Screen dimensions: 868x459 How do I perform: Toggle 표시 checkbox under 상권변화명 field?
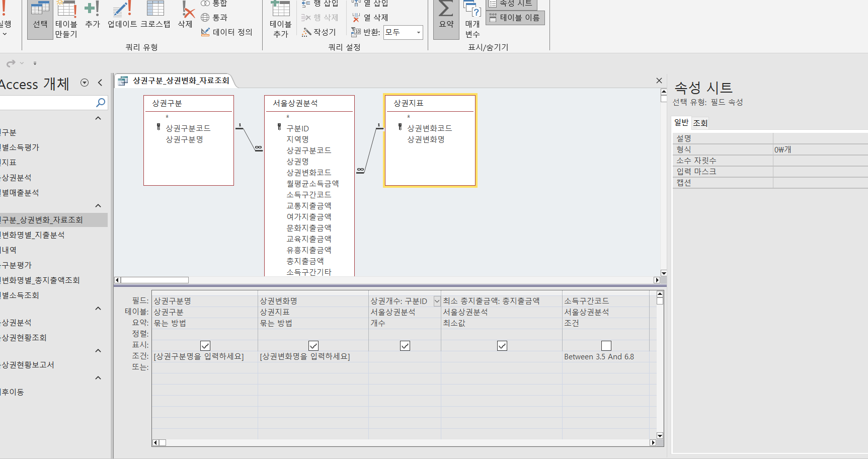[x=313, y=346]
